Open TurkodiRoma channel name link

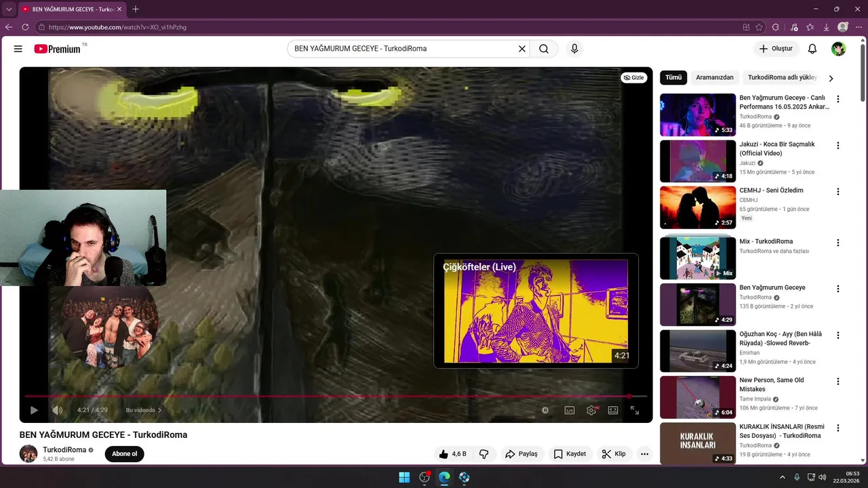pyautogui.click(x=64, y=450)
